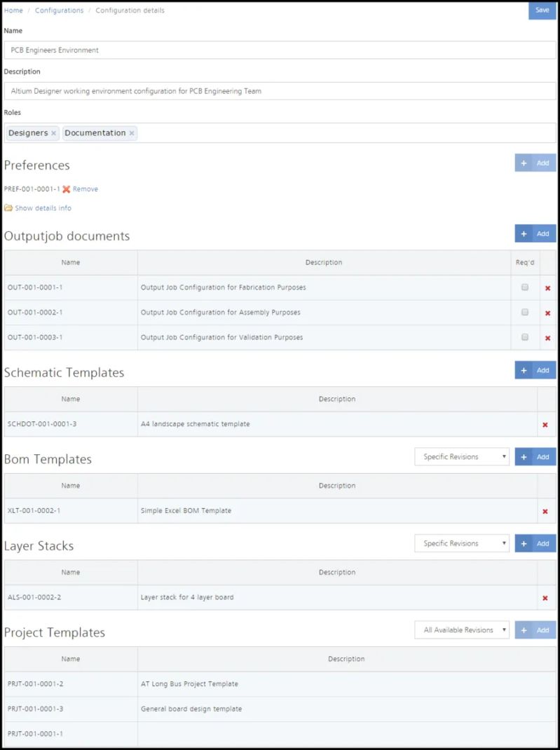
Task: Remove the Designers role tag
Action: click(x=53, y=133)
